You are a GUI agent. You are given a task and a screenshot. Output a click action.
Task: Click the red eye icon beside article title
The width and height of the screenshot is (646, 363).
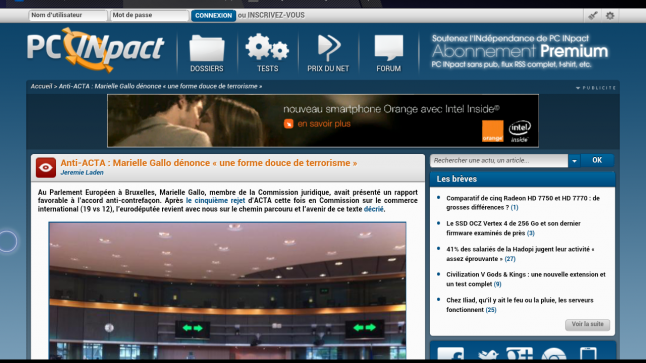coord(46,167)
